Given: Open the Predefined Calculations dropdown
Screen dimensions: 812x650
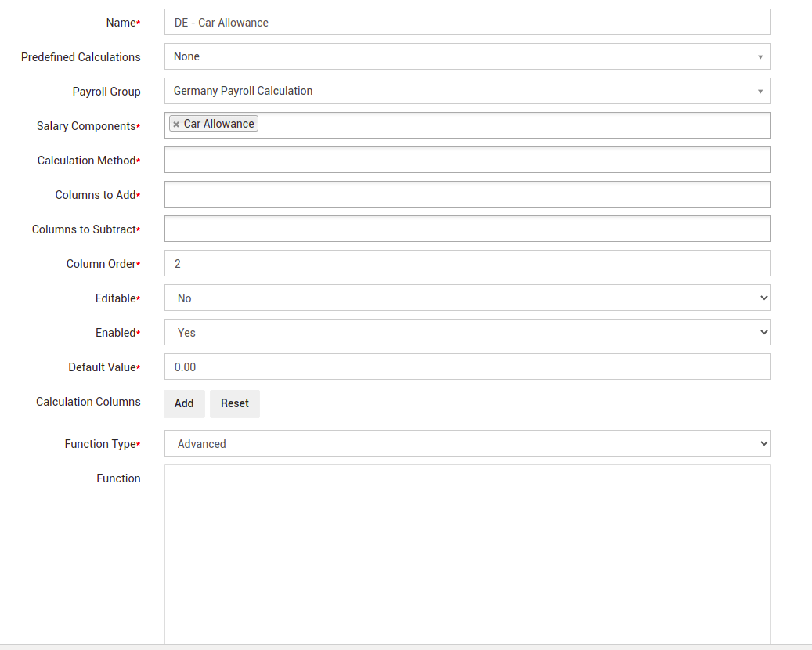Looking at the screenshot, I should click(x=467, y=56).
